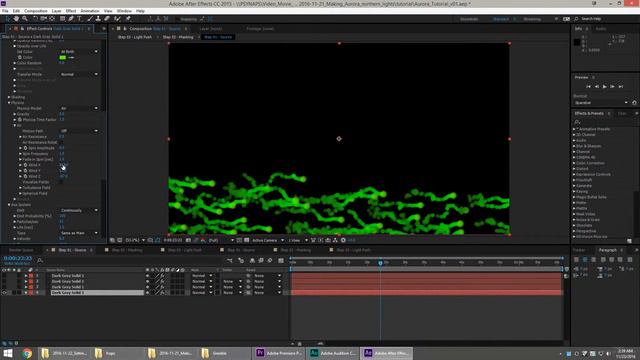
Task: Click the green particle Color swatch
Action: coord(62,58)
